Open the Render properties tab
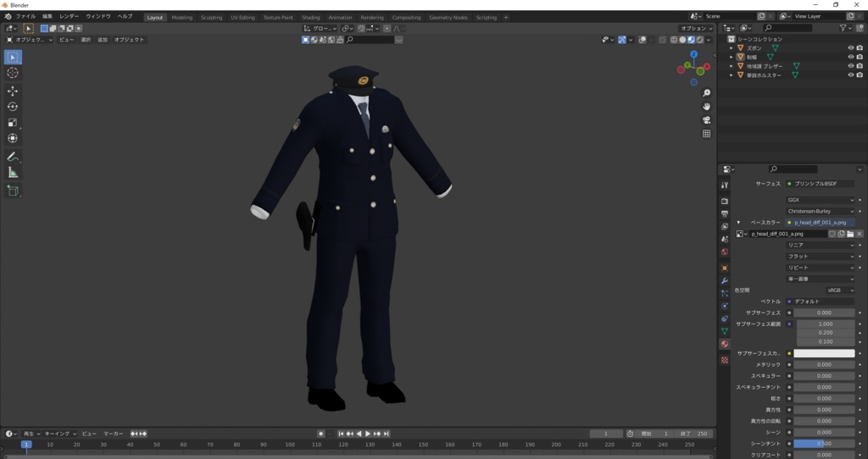 point(725,201)
